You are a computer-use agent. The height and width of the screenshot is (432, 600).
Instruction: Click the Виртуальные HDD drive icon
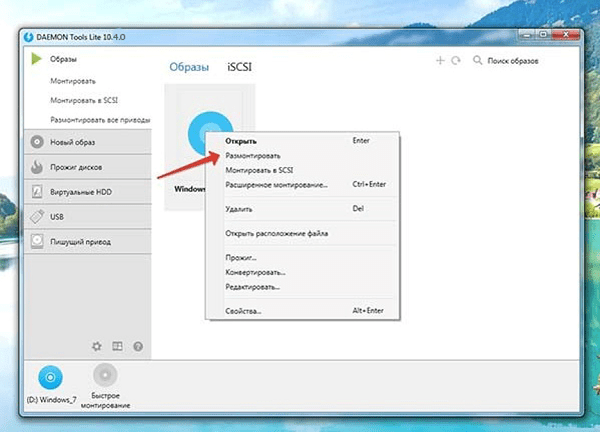[37, 192]
